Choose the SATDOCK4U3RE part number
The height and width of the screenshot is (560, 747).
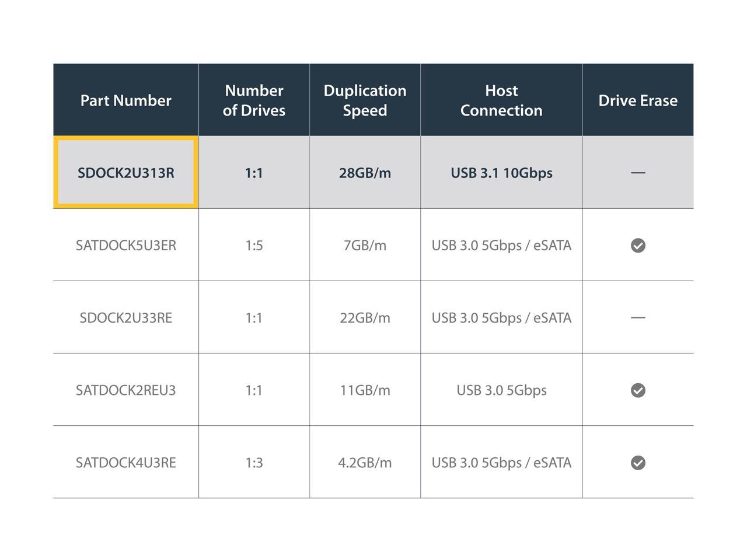125,463
